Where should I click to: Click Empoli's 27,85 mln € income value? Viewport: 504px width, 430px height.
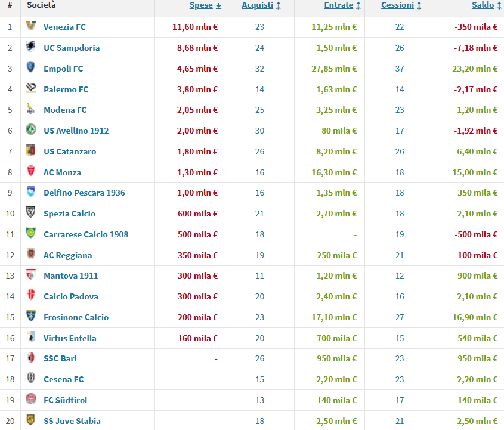[334, 69]
